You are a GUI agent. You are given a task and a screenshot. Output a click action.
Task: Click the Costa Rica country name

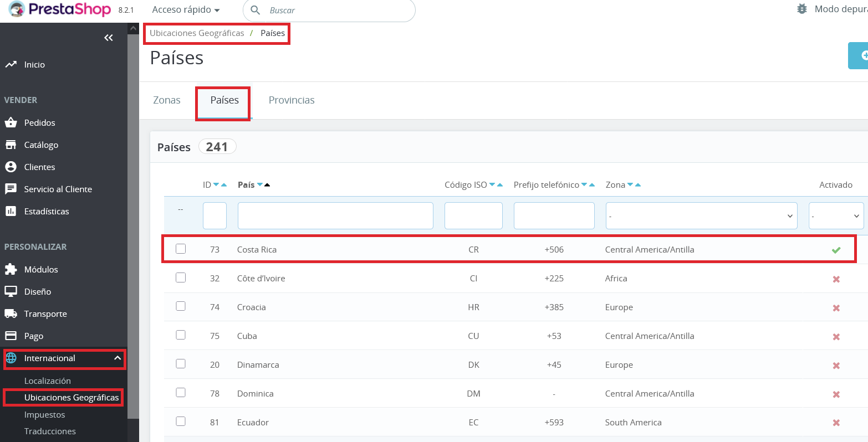(x=257, y=250)
